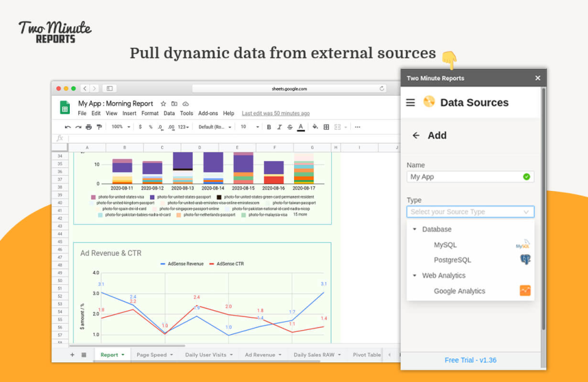Collapse the Database group
588x382 pixels.
click(415, 229)
